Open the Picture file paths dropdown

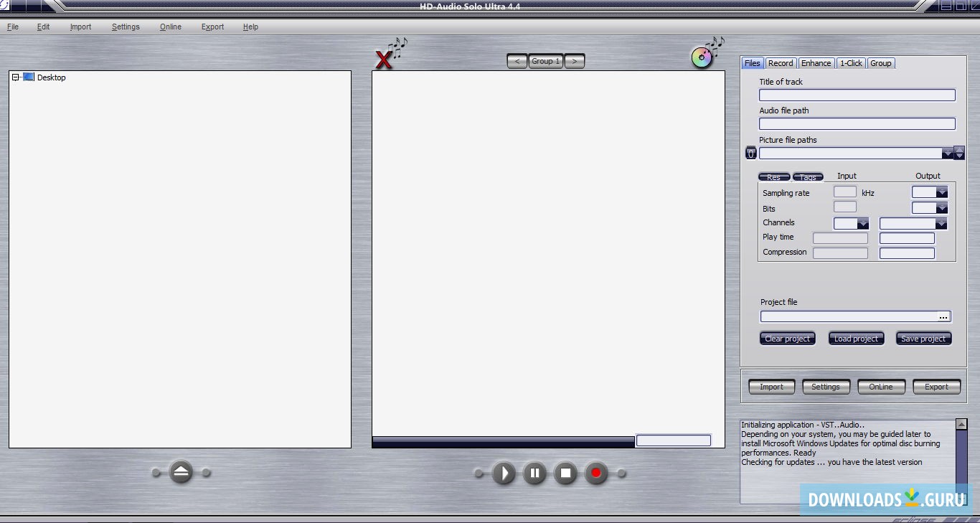(947, 153)
